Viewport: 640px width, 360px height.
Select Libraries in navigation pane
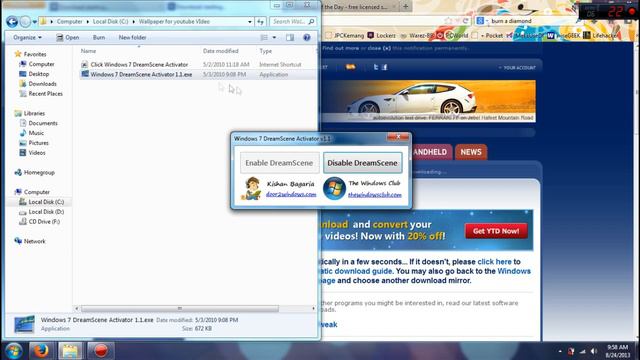click(x=34, y=113)
